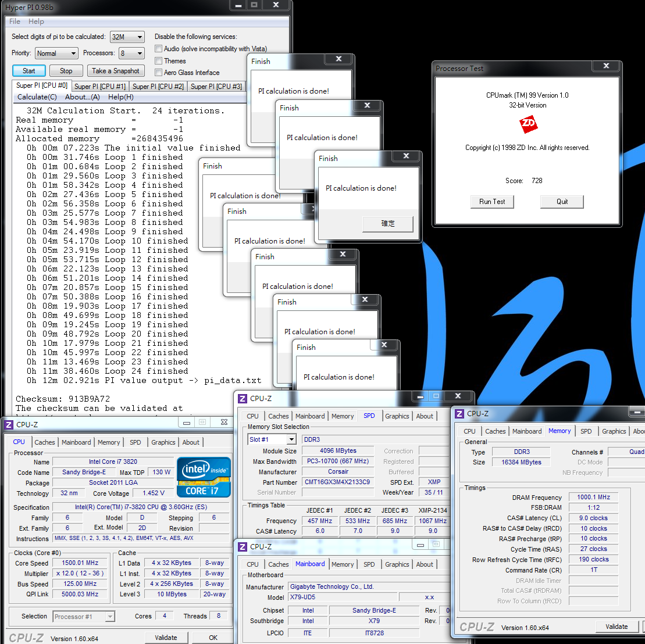The image size is (645, 644).
Task: Toggle the Aero Glass Interface checkbox
Action: 158,72
